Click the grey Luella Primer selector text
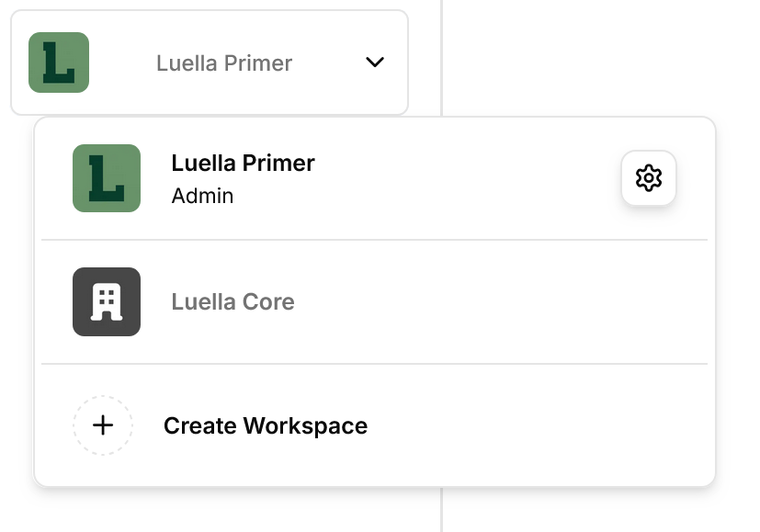This screenshot has width=760, height=532. [224, 63]
